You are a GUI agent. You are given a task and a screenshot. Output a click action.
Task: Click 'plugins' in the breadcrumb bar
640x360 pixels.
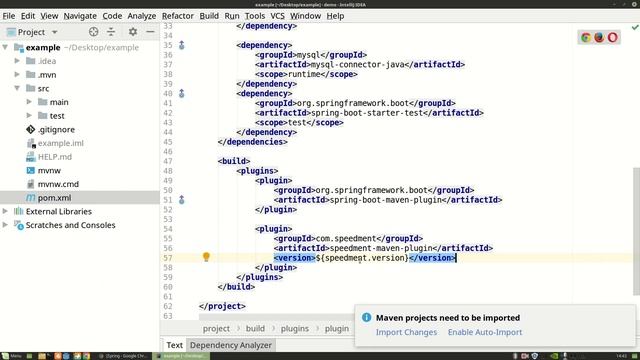(295, 329)
